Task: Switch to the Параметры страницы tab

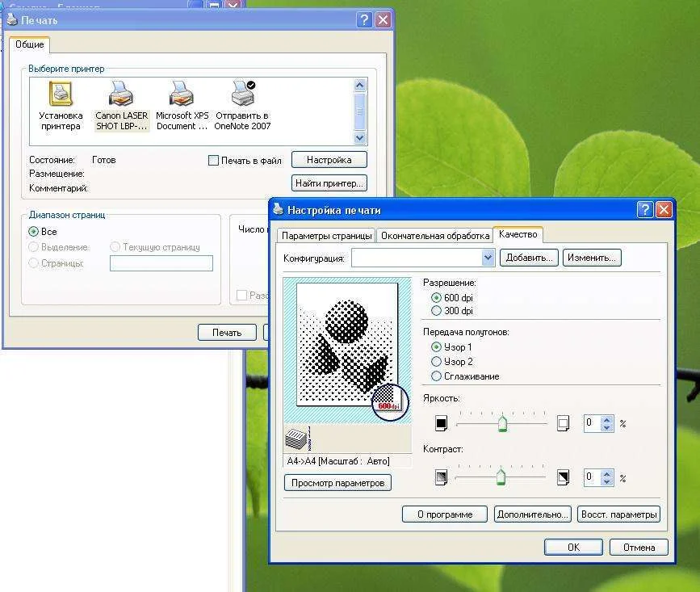Action: (x=326, y=236)
